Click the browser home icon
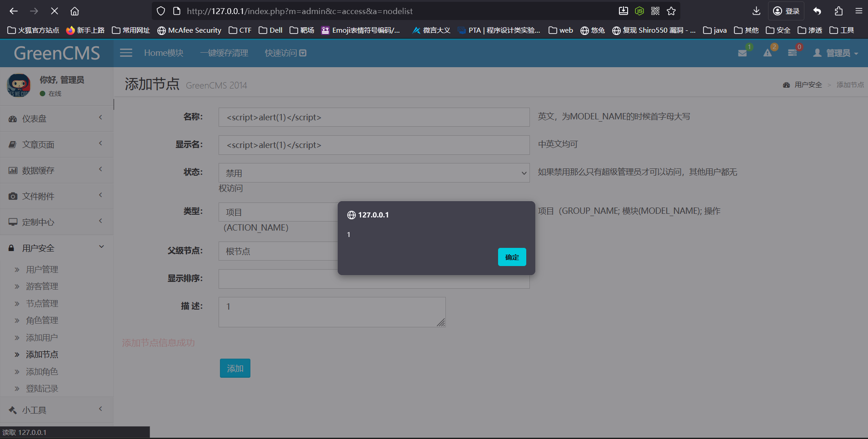Screen dimensions: 868x439 point(75,11)
